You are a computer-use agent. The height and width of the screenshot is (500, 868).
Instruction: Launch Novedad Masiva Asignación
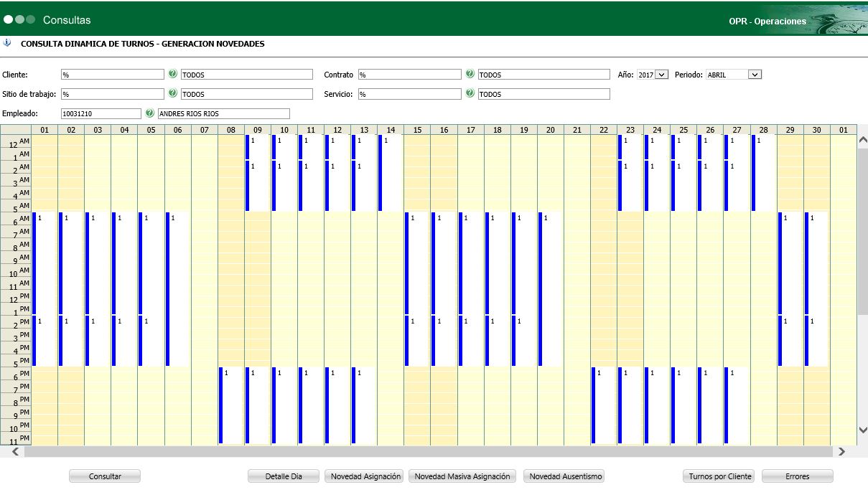pos(462,476)
